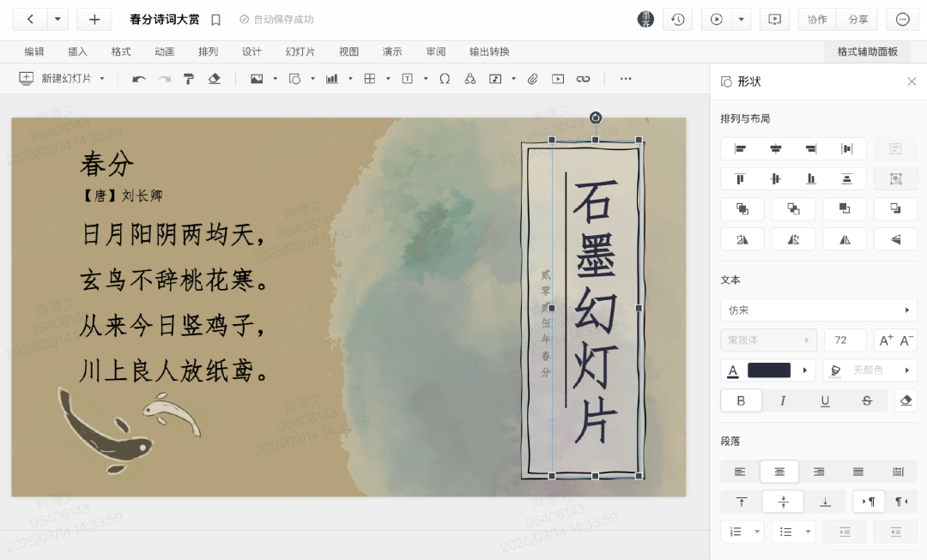Clear text formatting with eraser icon
The height and width of the screenshot is (560, 927).
click(x=906, y=400)
